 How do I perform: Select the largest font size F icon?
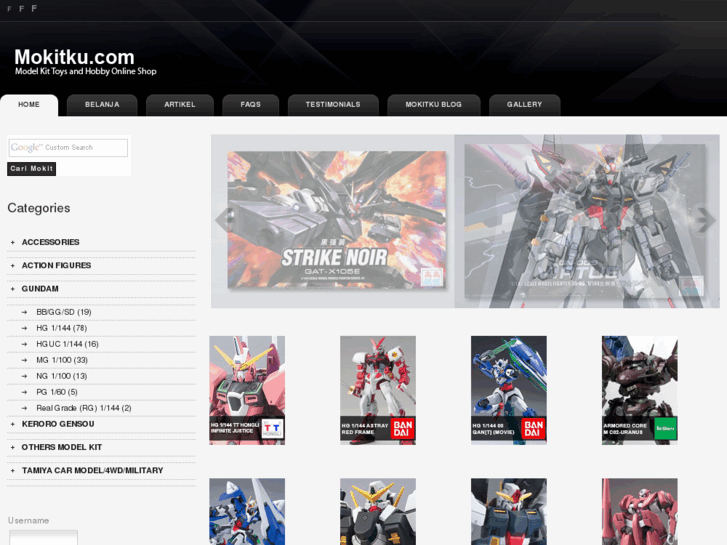point(34,8)
